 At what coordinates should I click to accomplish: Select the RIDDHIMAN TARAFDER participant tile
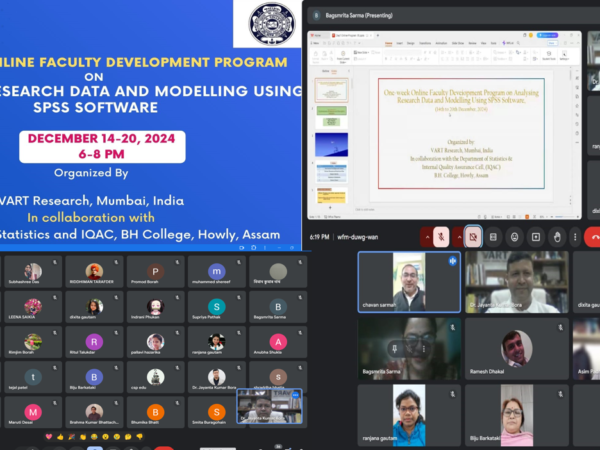pyautogui.click(x=94, y=272)
